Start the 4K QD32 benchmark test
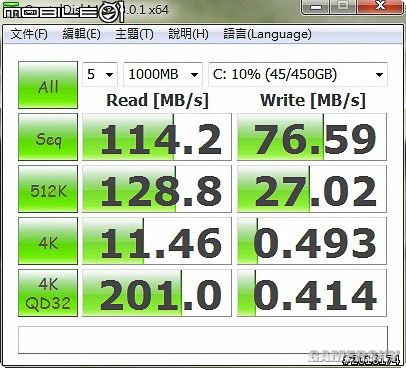The image size is (406, 368). [48, 293]
